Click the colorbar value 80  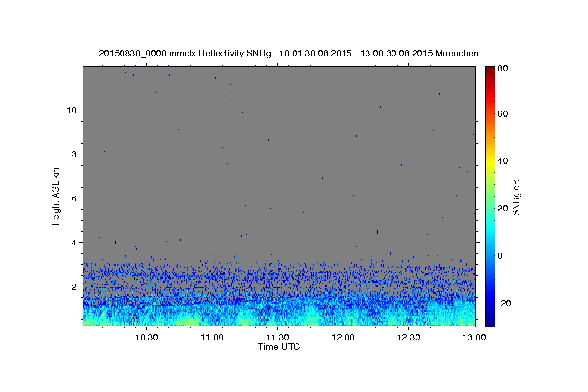[x=502, y=69]
